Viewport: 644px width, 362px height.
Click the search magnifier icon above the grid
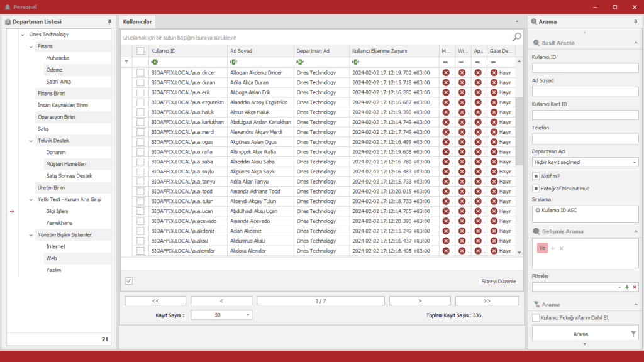tap(517, 37)
